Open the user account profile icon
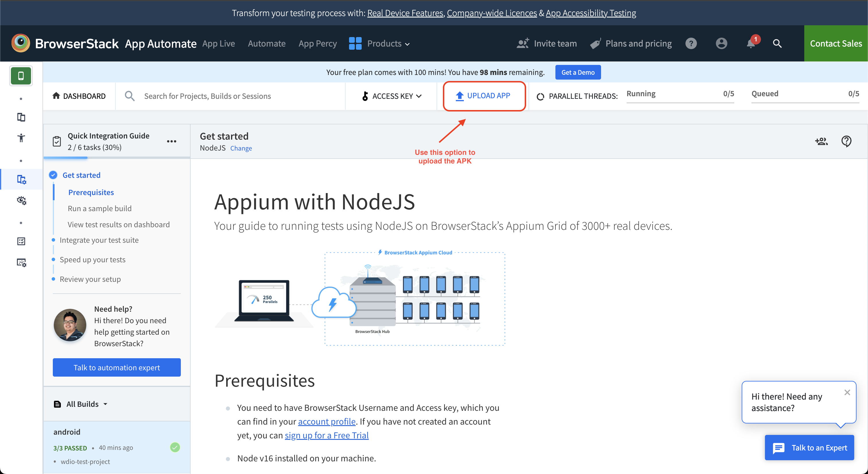 tap(721, 43)
